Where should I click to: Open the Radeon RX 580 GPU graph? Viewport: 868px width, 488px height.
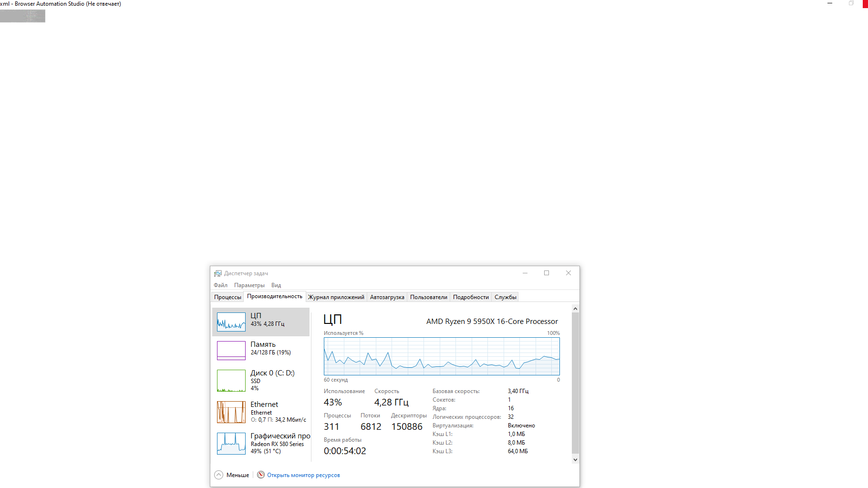point(231,444)
